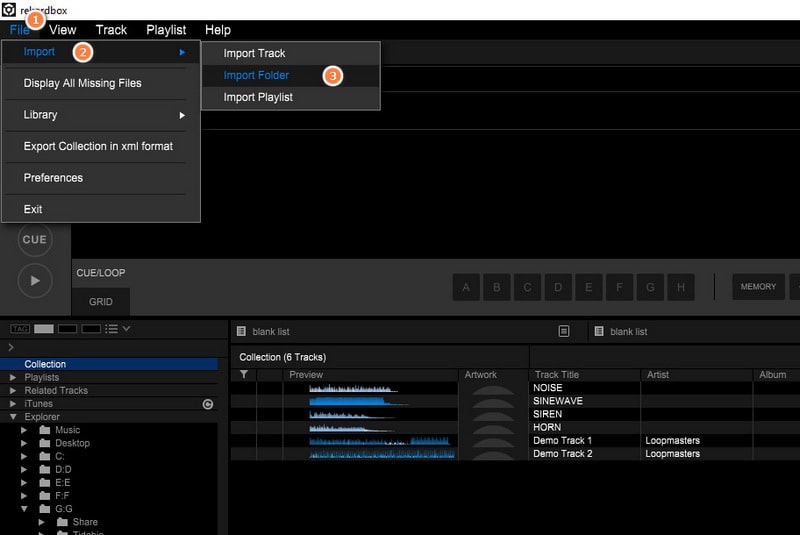Select Export Collection in xml format

(101, 146)
